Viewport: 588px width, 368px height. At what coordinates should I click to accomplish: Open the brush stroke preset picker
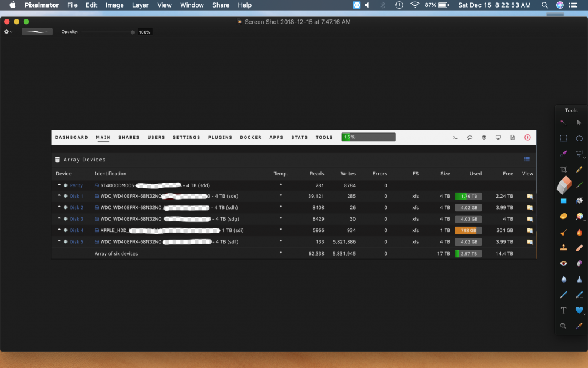click(x=37, y=32)
